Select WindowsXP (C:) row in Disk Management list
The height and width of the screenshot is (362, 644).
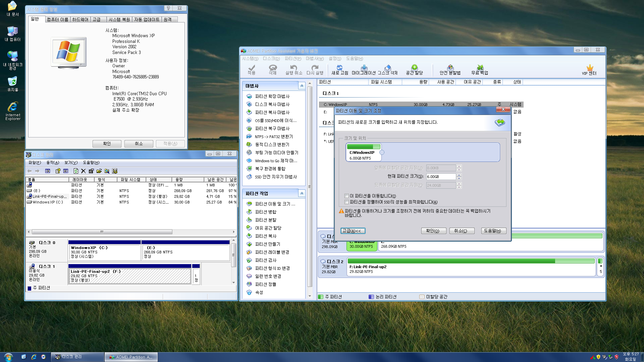pyautogui.click(x=131, y=202)
